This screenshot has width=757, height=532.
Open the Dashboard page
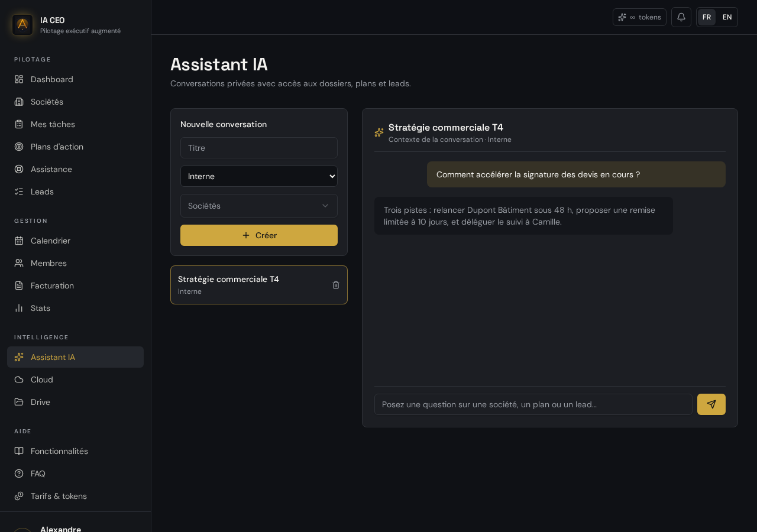point(75,79)
